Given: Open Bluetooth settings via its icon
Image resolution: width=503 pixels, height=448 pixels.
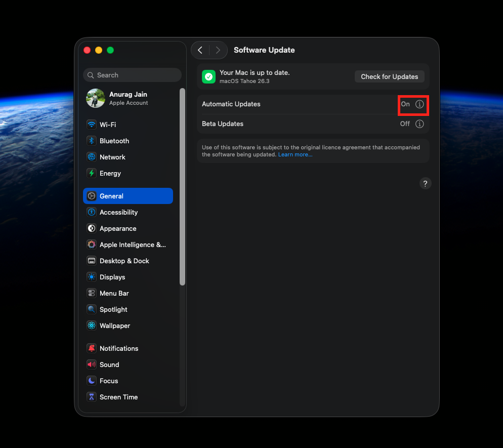Looking at the screenshot, I should point(92,141).
